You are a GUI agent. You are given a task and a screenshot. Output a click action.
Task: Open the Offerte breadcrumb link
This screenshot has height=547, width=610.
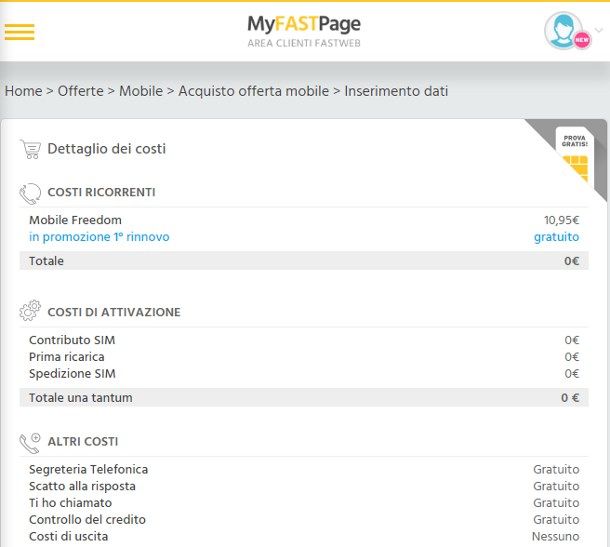tap(80, 91)
